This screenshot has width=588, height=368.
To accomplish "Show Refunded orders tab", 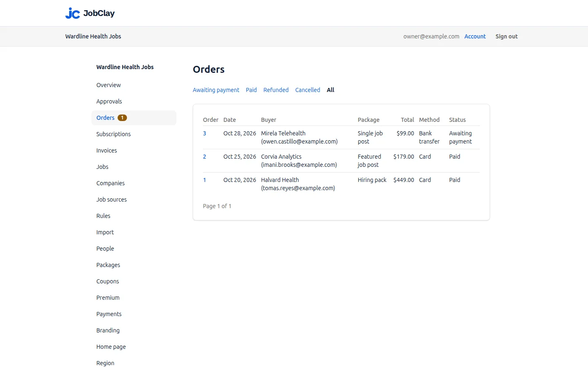I will point(276,90).
